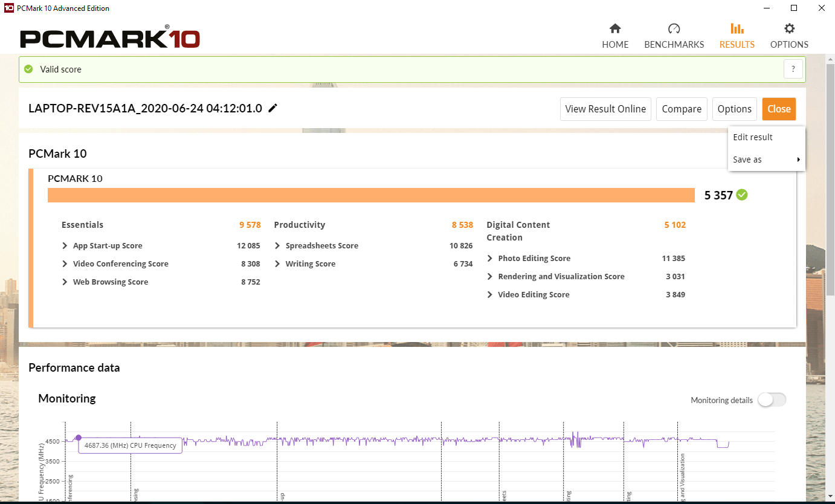The height and width of the screenshot is (504, 835).
Task: Open Options via the gear icon
Action: click(x=789, y=28)
